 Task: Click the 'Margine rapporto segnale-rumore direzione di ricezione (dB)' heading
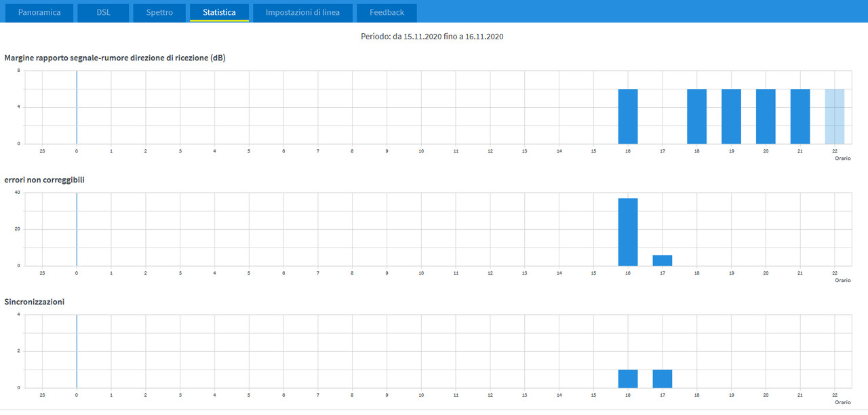tap(115, 58)
